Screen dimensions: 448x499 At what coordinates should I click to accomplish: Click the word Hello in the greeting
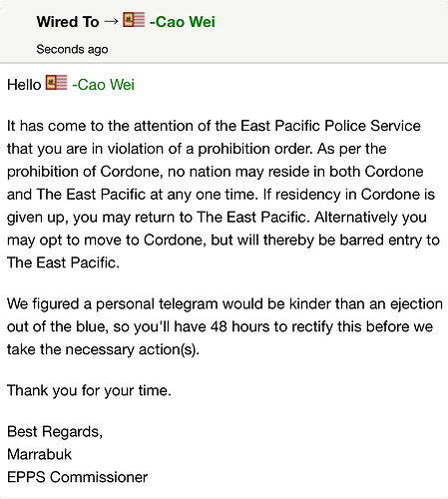(24, 85)
